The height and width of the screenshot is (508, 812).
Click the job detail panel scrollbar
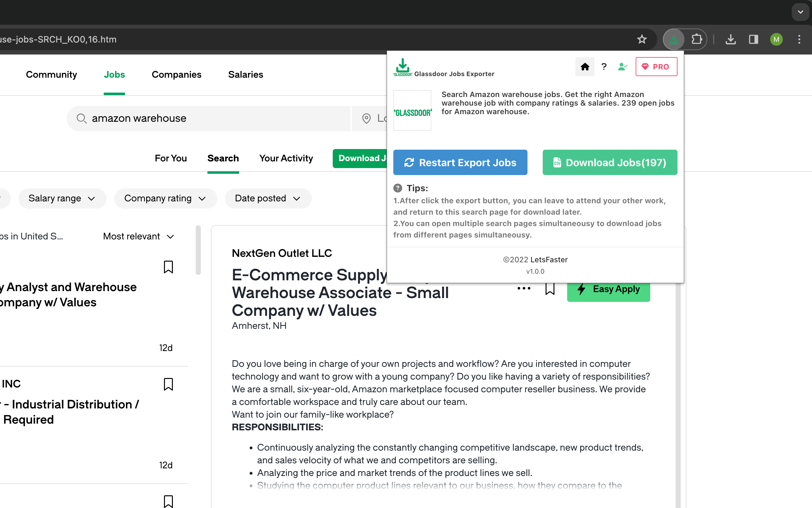tap(678, 395)
